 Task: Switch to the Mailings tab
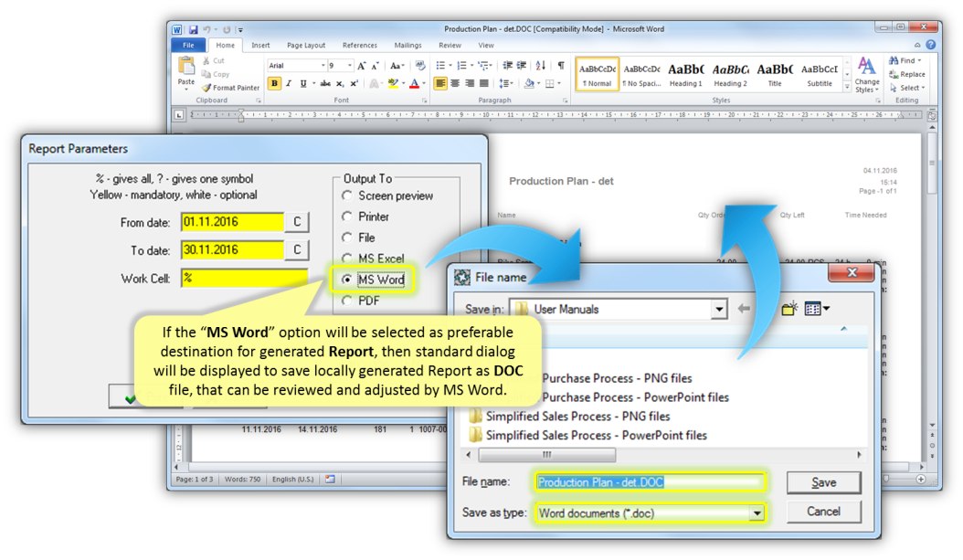click(407, 45)
